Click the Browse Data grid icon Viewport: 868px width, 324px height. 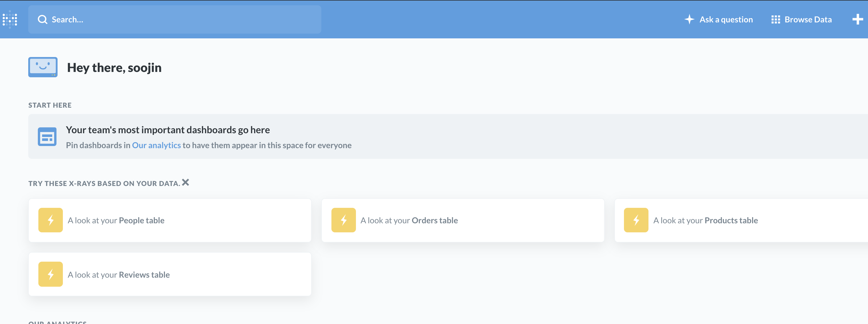click(x=775, y=19)
